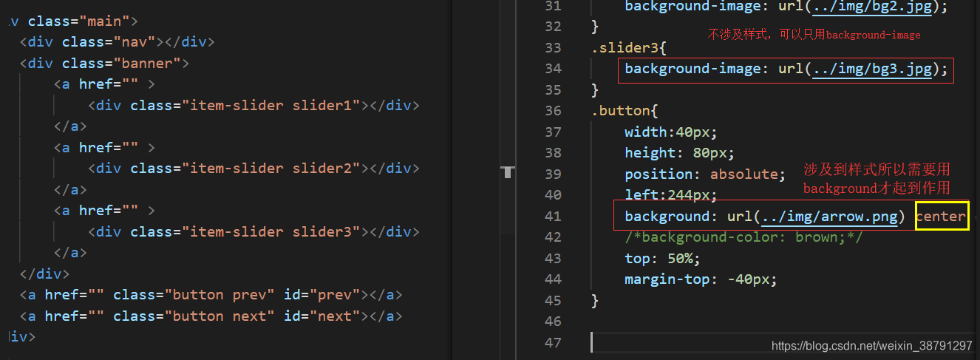Open the ../img/bg2.jpg link on line 31
The image size is (980, 360).
(871, 6)
